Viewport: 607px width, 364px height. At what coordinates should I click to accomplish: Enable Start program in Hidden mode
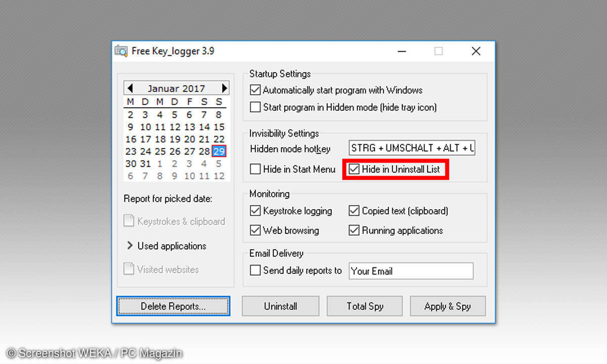pyautogui.click(x=255, y=107)
